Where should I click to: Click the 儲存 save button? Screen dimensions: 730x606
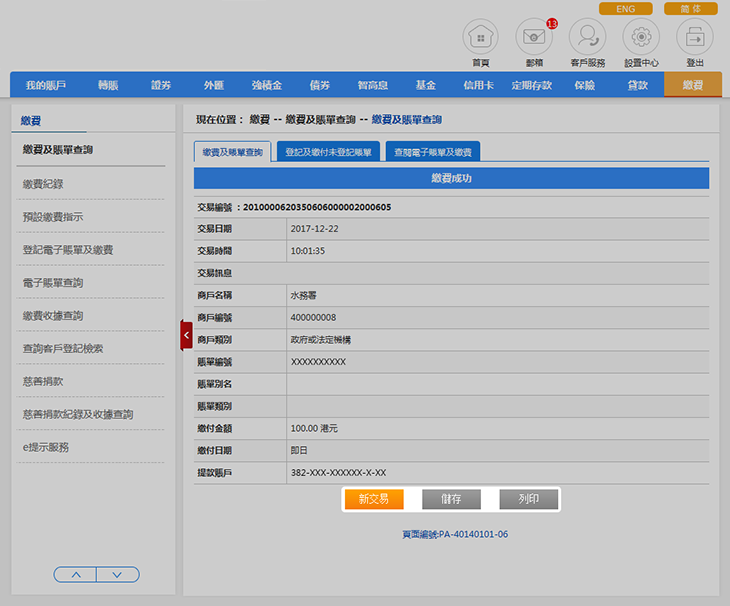[x=451, y=499]
